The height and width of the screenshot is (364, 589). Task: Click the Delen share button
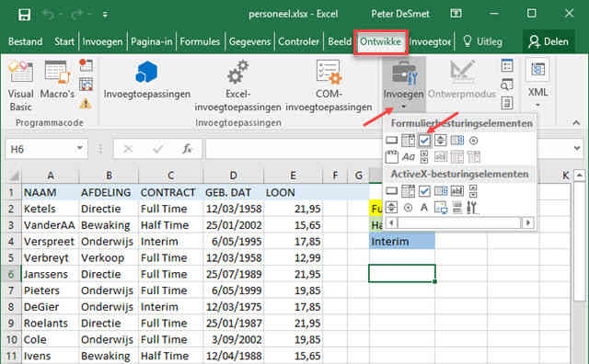pos(549,41)
